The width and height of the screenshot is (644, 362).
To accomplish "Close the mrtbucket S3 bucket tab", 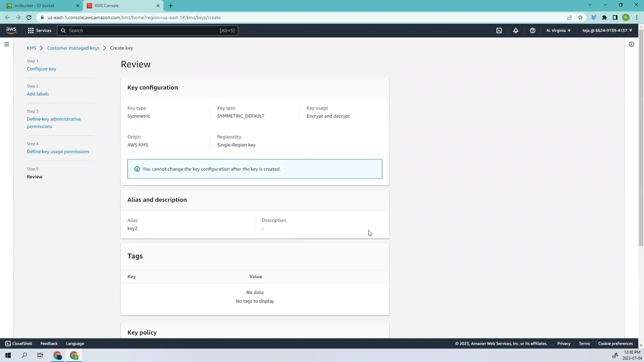I will pos(78,6).
